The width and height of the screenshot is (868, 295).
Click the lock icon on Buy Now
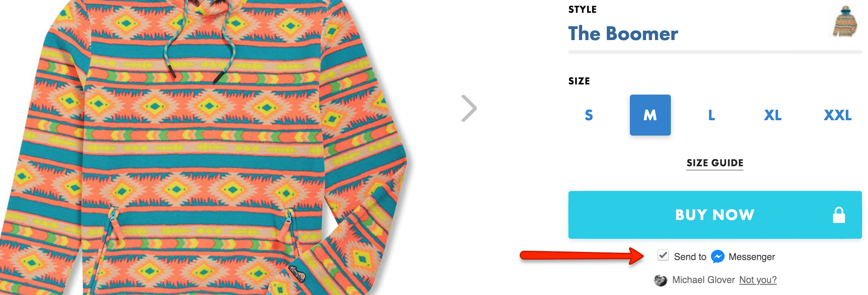[839, 215]
